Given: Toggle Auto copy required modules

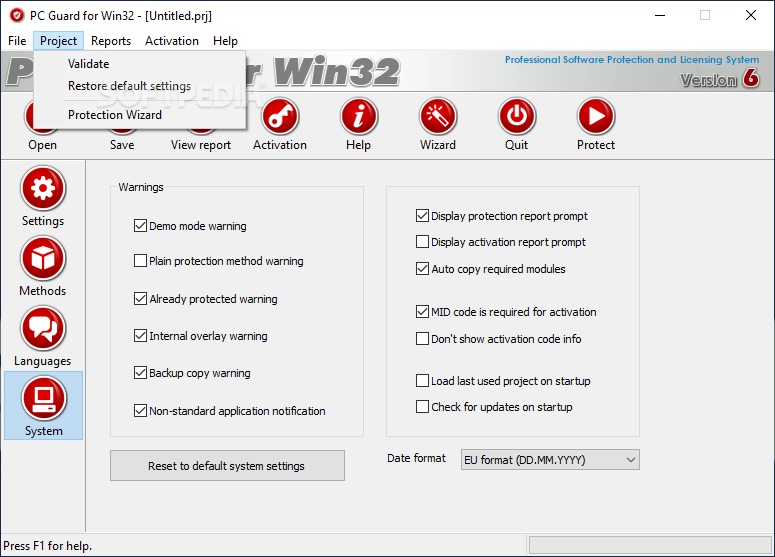Looking at the screenshot, I should point(422,269).
